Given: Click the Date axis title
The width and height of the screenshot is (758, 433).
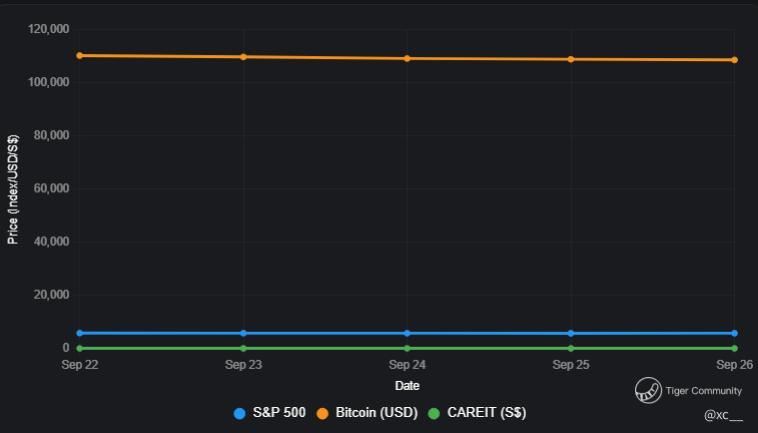Looking at the screenshot, I should click(407, 386).
